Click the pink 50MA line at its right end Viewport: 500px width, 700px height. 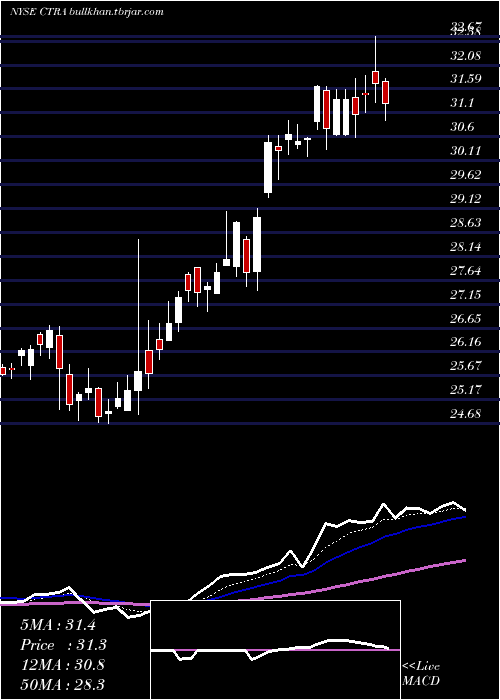click(x=463, y=561)
